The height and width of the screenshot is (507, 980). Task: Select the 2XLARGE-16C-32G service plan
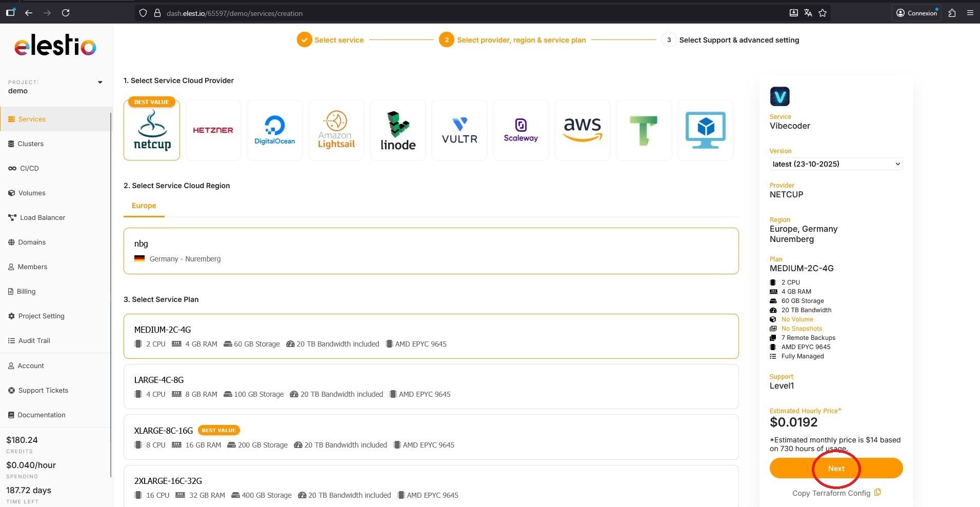pyautogui.click(x=431, y=487)
